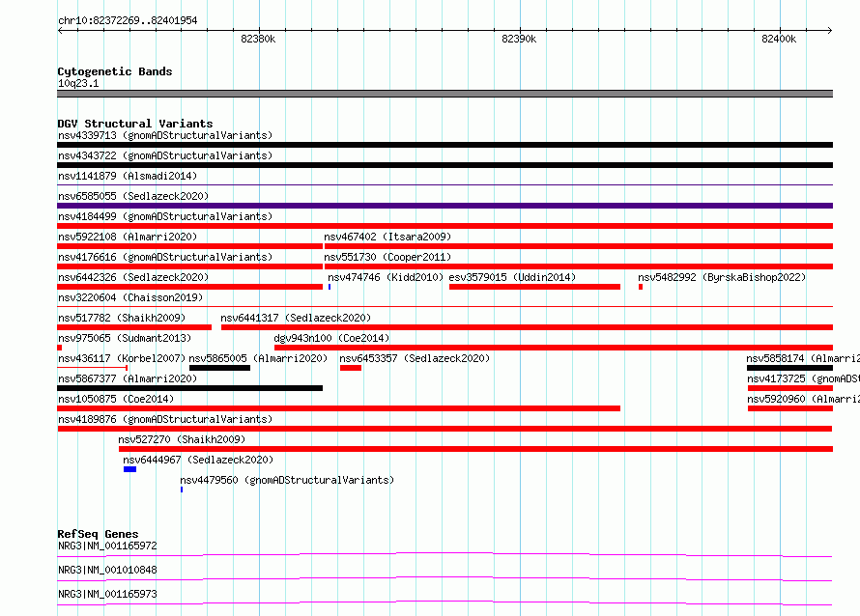Select the partially visible nsv4173725 label

(804, 378)
